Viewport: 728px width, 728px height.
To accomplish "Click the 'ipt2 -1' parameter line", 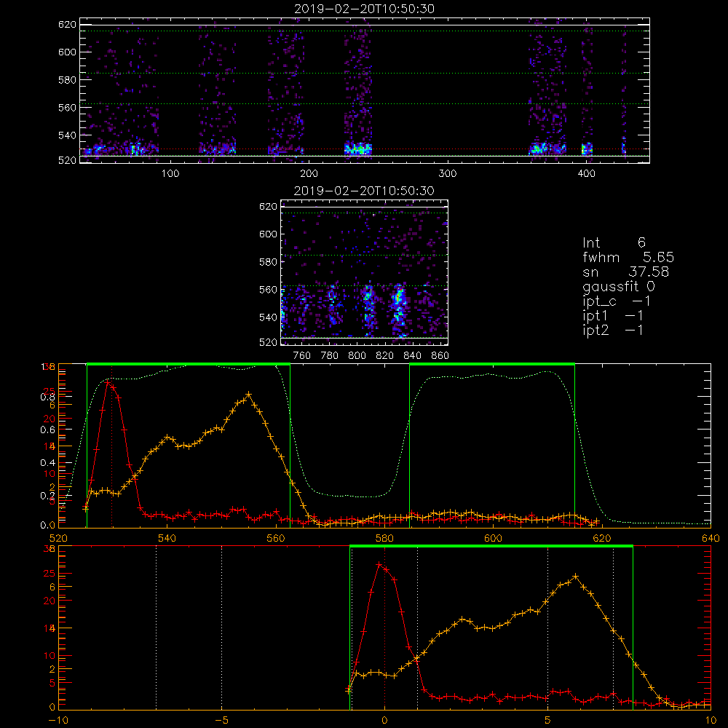I will pyautogui.click(x=613, y=330).
